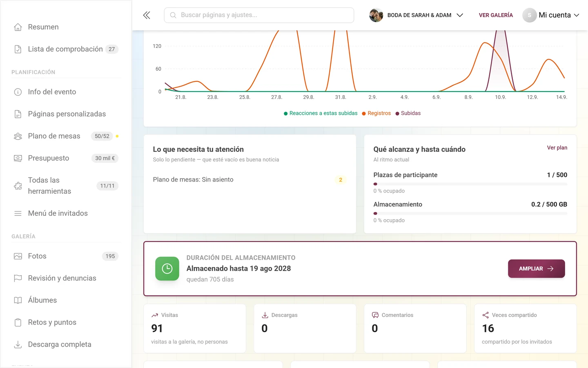Click the Menú de invitados hamburger icon
This screenshot has width=588, height=368.
click(18, 213)
